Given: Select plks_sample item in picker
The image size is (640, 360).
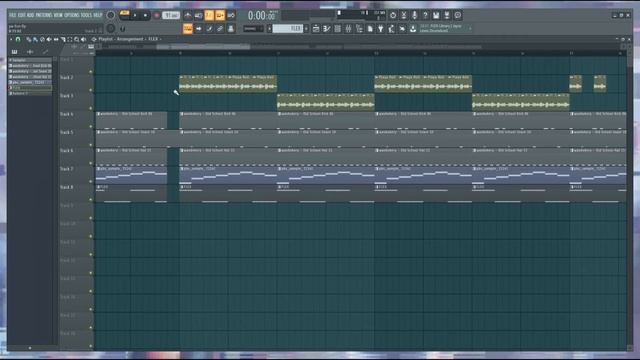Looking at the screenshot, I should pyautogui.click(x=30, y=82).
